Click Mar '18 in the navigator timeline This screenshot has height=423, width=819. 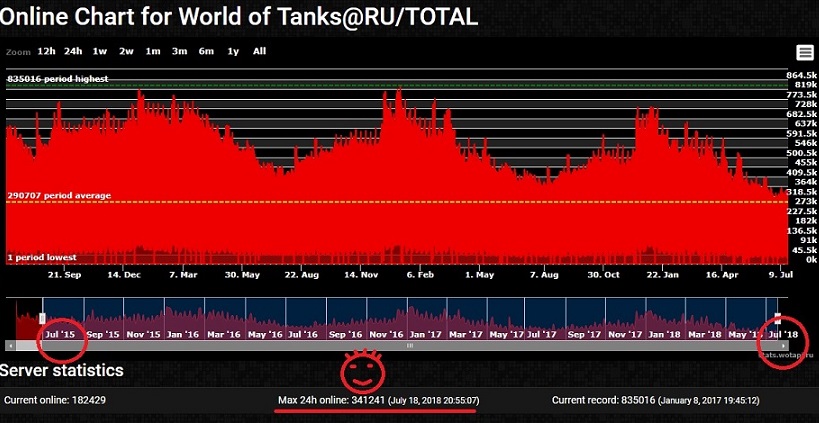(x=705, y=334)
